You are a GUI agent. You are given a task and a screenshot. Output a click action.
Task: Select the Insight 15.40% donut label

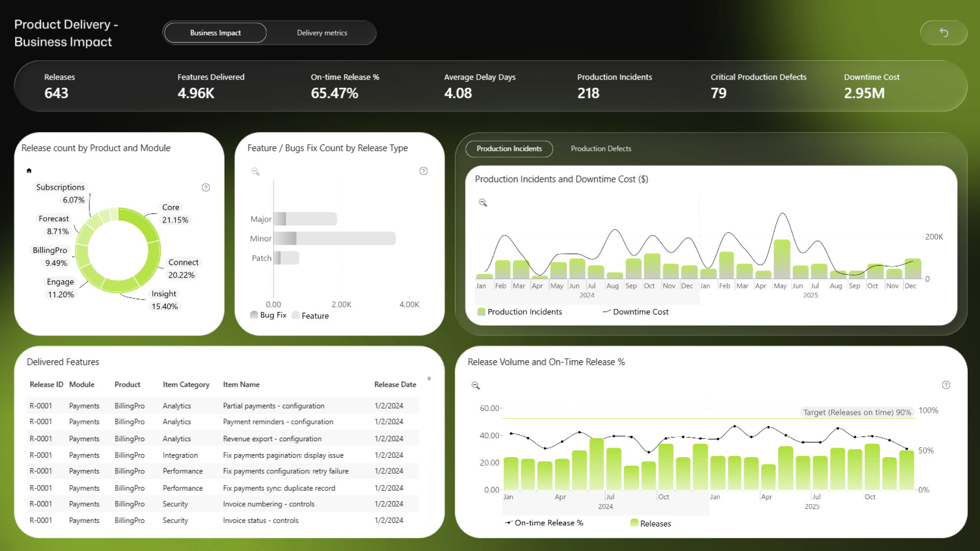point(164,300)
